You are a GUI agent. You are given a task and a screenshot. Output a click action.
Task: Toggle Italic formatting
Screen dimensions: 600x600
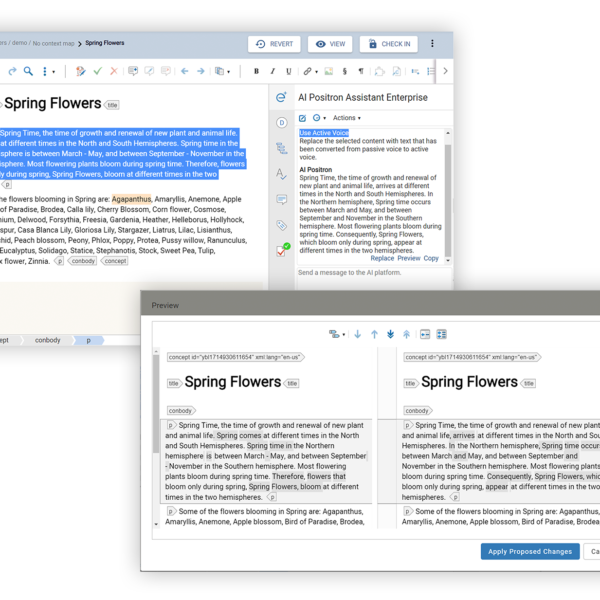click(x=273, y=71)
